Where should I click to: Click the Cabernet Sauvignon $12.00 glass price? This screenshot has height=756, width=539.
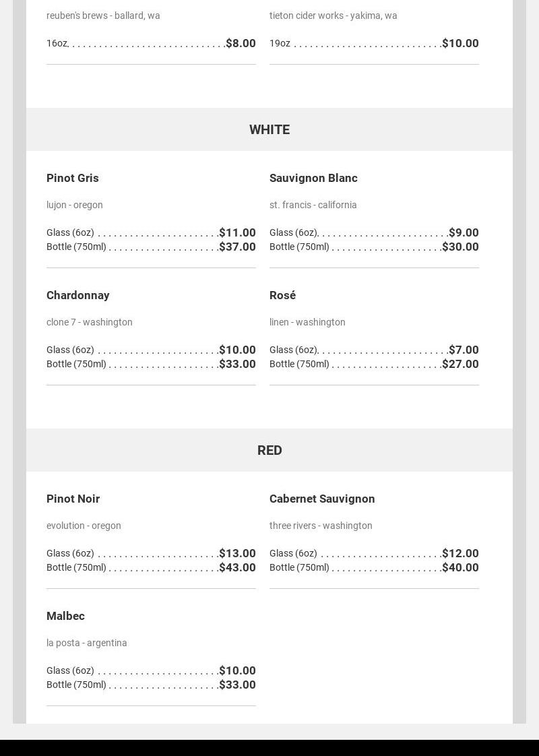460,553
